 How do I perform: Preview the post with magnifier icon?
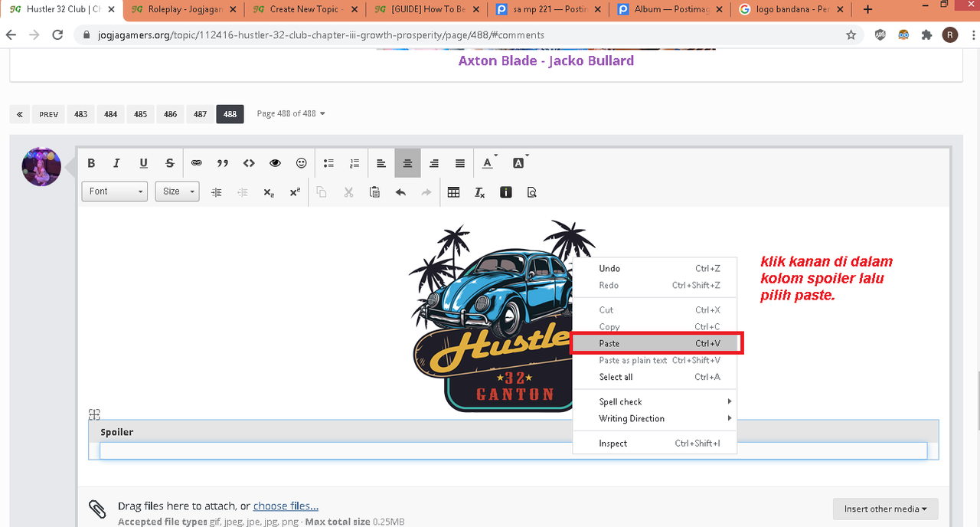click(x=532, y=192)
